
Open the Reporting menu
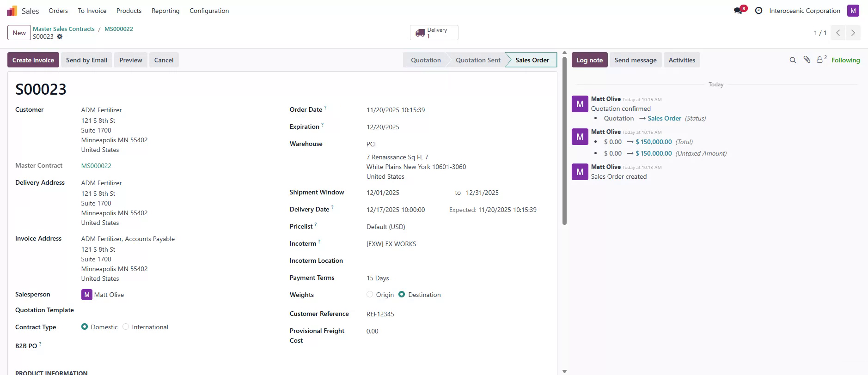165,11
